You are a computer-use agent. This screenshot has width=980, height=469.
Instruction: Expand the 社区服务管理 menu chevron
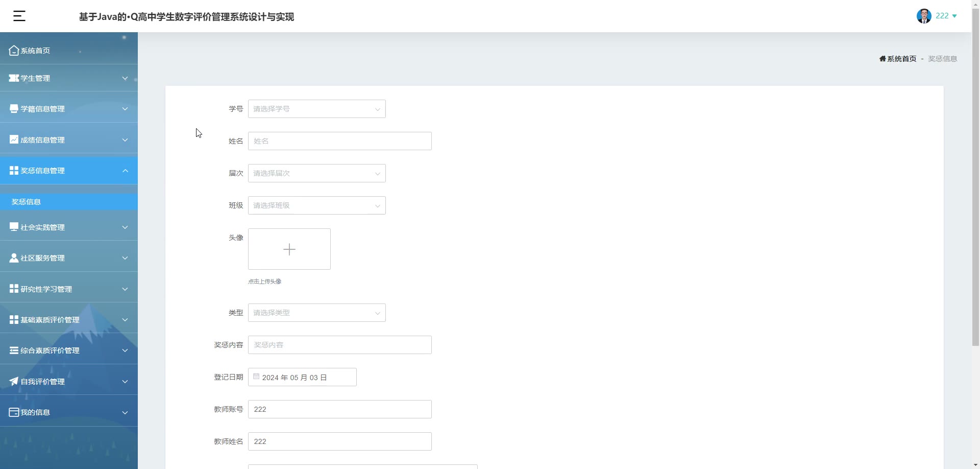(x=125, y=258)
